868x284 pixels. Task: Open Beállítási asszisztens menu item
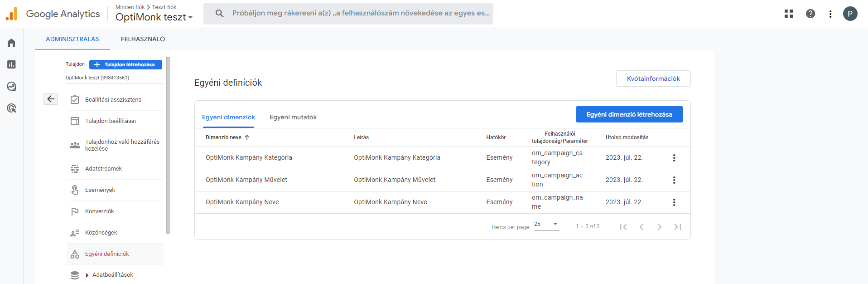coord(115,100)
